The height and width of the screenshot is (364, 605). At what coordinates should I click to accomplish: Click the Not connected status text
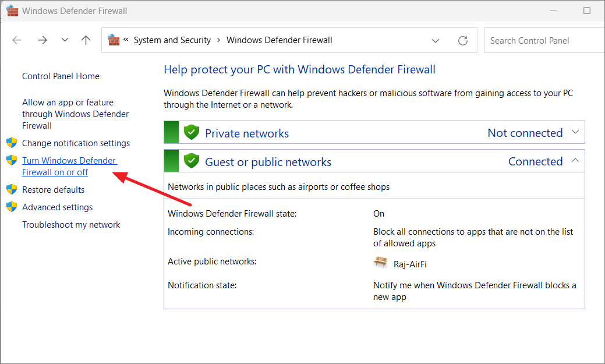pyautogui.click(x=525, y=133)
